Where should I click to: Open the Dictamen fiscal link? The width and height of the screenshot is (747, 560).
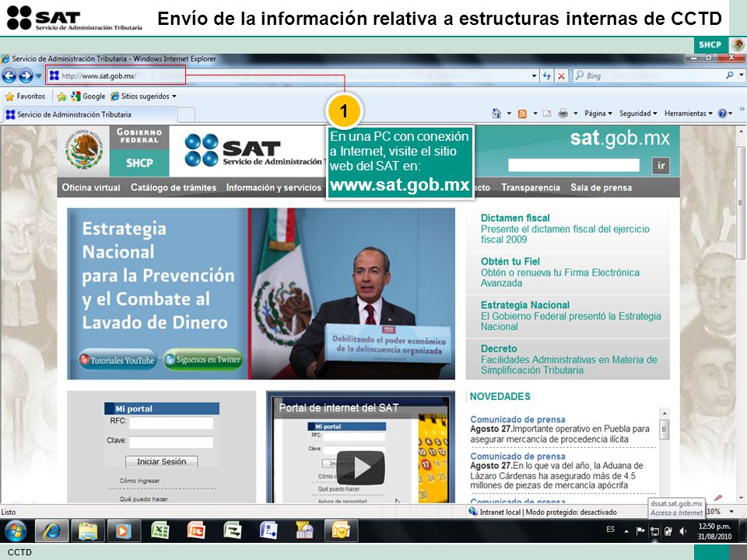515,218
